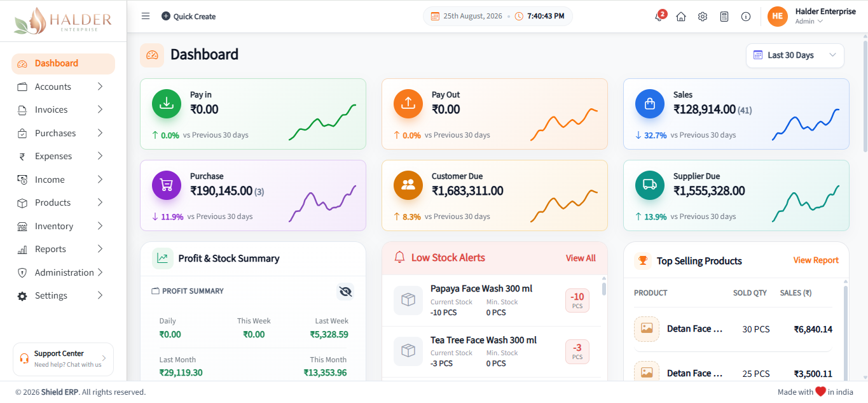The image size is (868, 403).
Task: Open View Report for top selling products
Action: [816, 260]
